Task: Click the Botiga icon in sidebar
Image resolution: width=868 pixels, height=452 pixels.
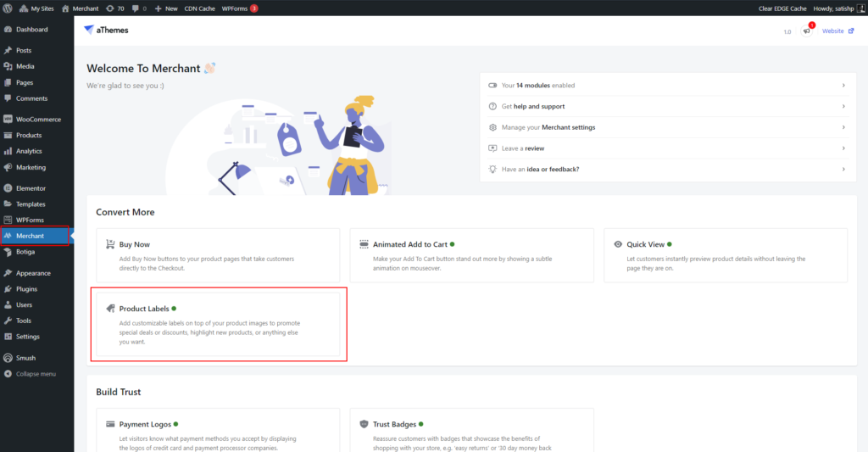Action: [8, 252]
